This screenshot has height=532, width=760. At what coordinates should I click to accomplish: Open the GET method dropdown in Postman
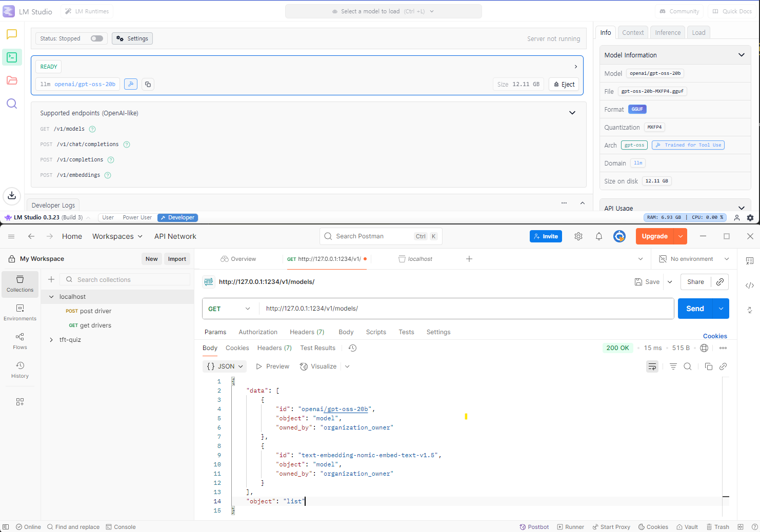pyautogui.click(x=230, y=309)
